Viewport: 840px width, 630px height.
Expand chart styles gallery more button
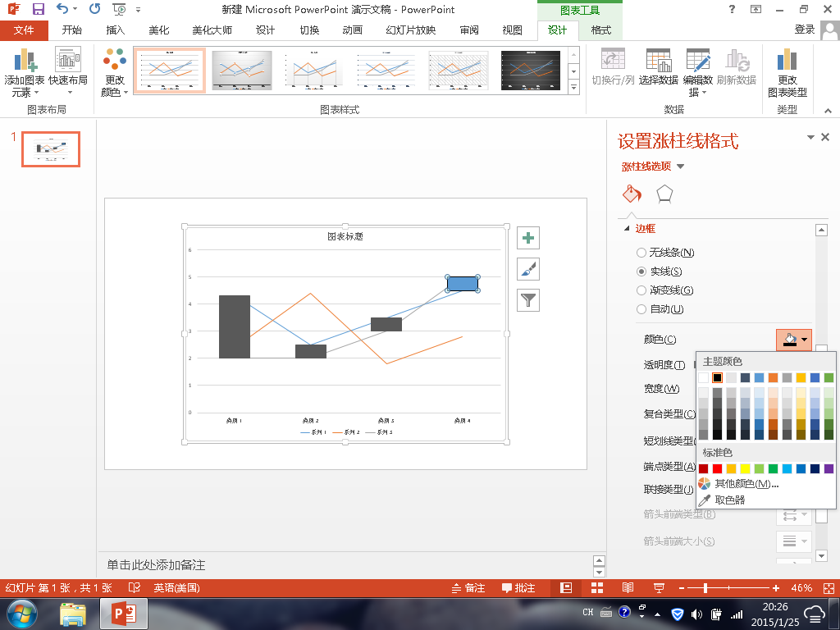tap(573, 87)
